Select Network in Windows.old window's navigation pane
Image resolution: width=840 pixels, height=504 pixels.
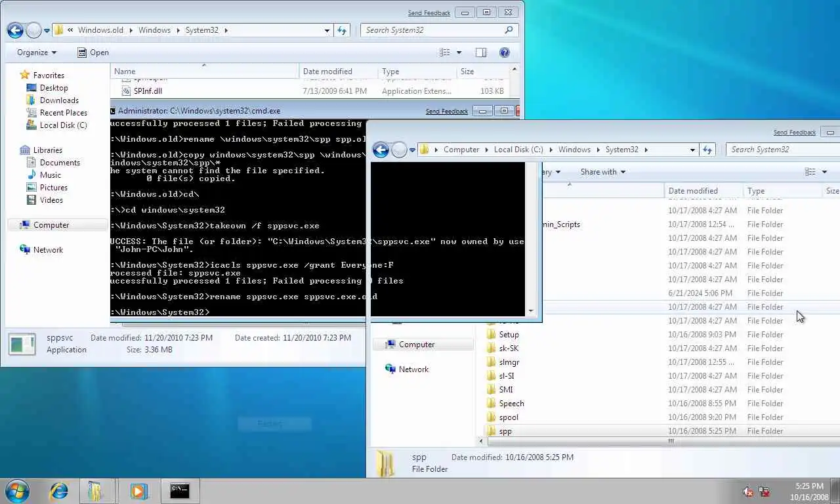point(48,250)
